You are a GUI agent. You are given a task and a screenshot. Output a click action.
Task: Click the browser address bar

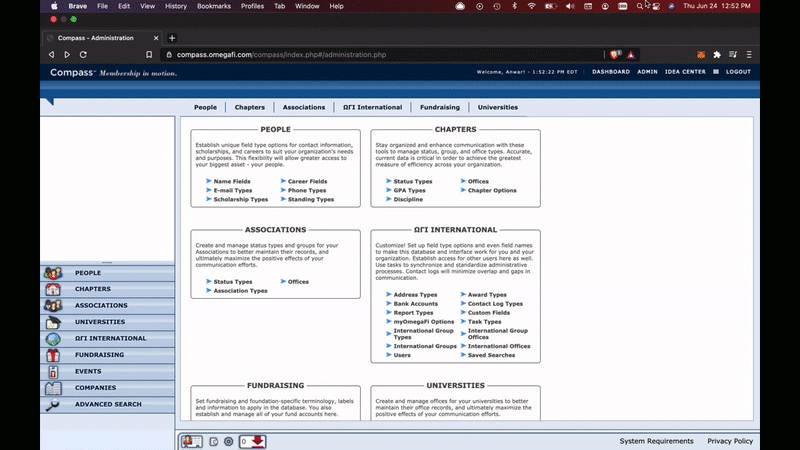383,55
